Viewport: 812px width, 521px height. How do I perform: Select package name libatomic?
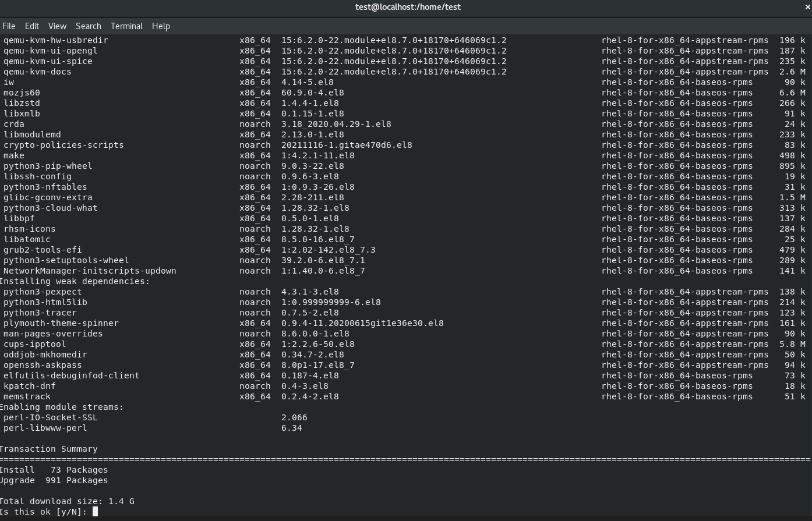[27, 239]
